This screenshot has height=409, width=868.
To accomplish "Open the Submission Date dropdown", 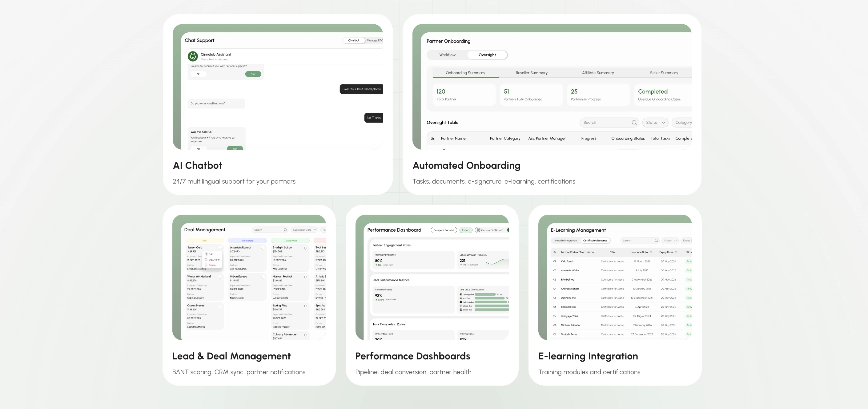I will tap(304, 230).
